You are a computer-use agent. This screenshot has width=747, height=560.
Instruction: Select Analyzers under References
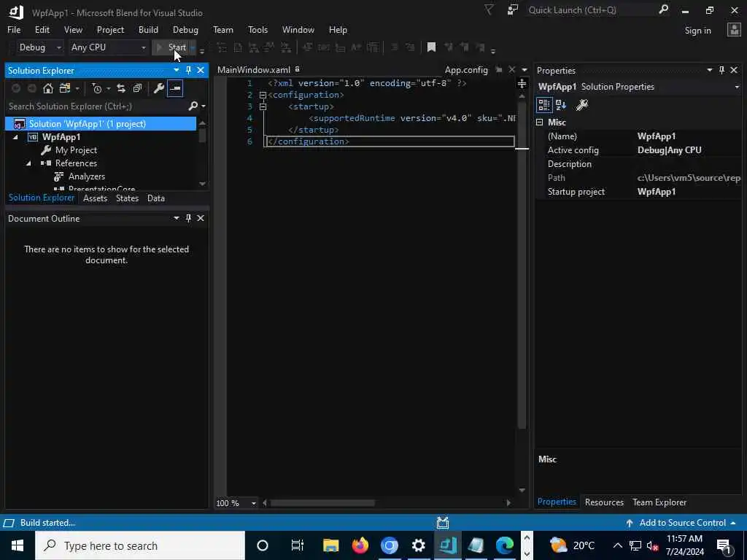click(87, 176)
